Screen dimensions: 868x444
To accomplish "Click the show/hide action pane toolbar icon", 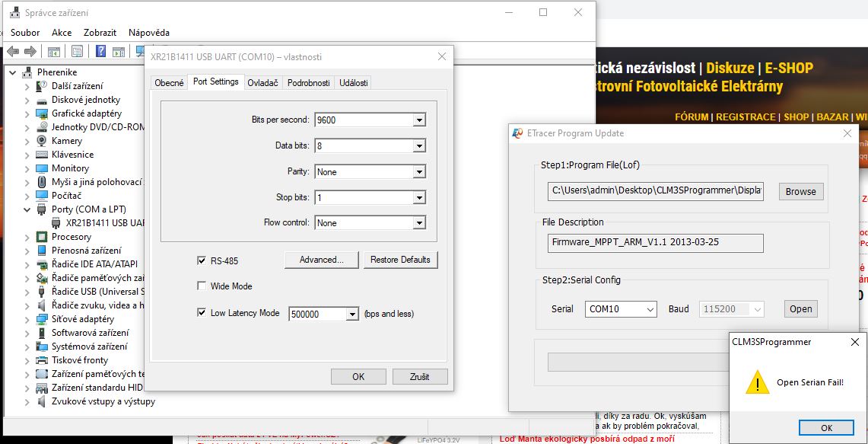I will [x=119, y=52].
